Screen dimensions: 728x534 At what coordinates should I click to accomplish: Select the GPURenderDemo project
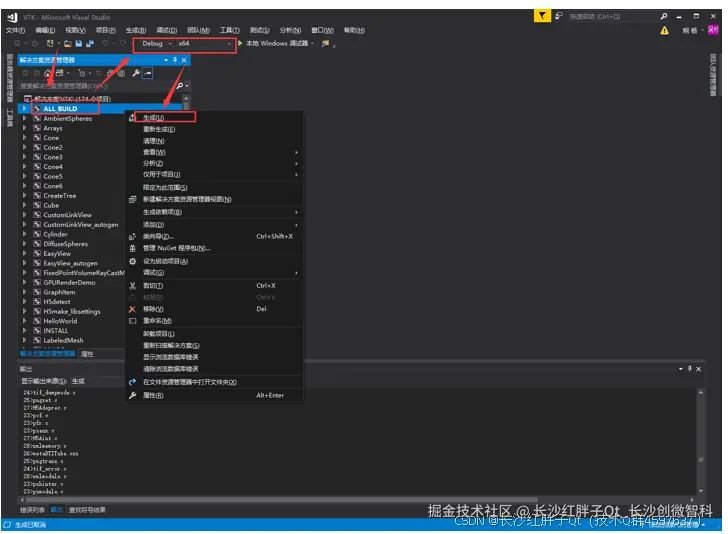point(69,282)
